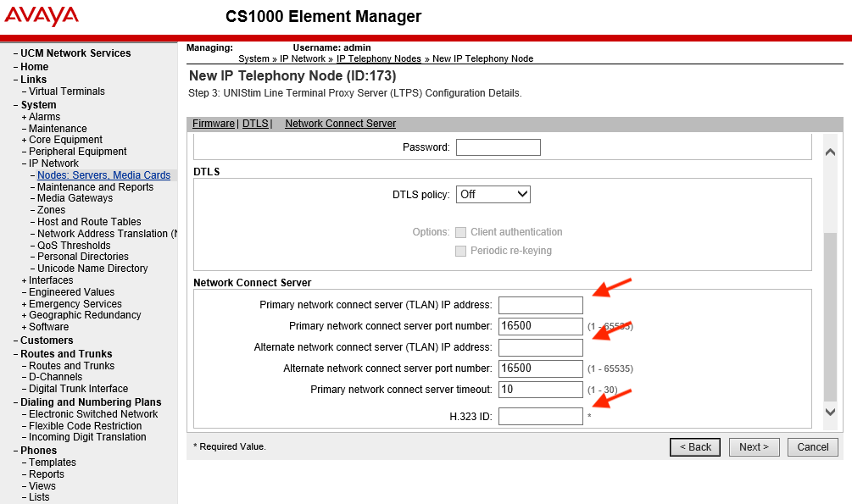This screenshot has height=504, width=852.
Task: Click the Next button
Action: (755, 447)
